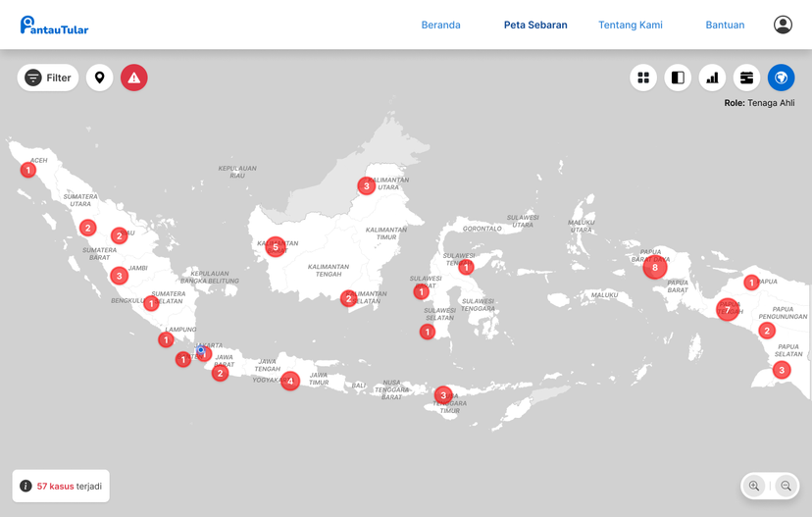Screen dimensions: 812x517
Task: Switch to the grid dashboard view icon
Action: (x=643, y=78)
